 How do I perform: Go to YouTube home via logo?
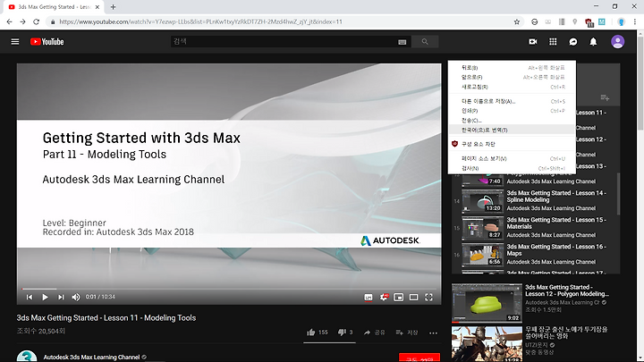(47, 41)
